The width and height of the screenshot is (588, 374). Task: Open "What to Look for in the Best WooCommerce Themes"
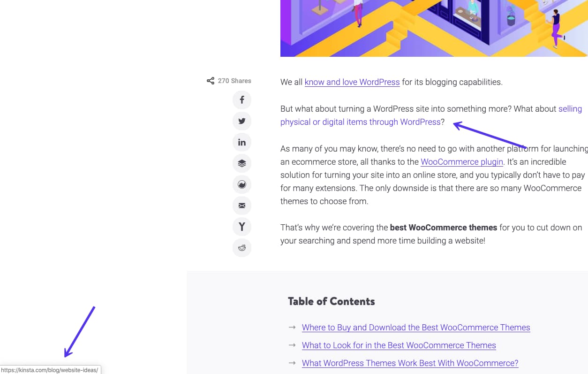399,345
